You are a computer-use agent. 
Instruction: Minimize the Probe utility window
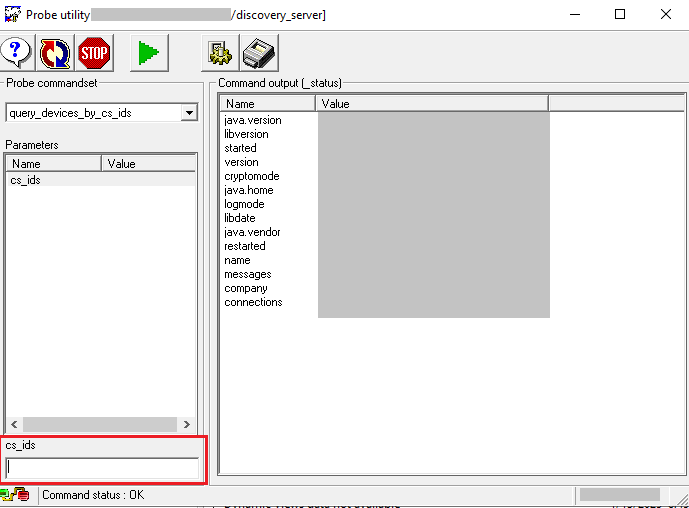click(x=575, y=15)
